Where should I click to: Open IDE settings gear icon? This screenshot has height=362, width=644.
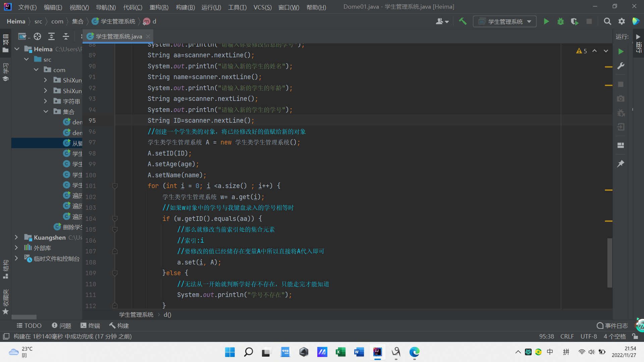622,21
